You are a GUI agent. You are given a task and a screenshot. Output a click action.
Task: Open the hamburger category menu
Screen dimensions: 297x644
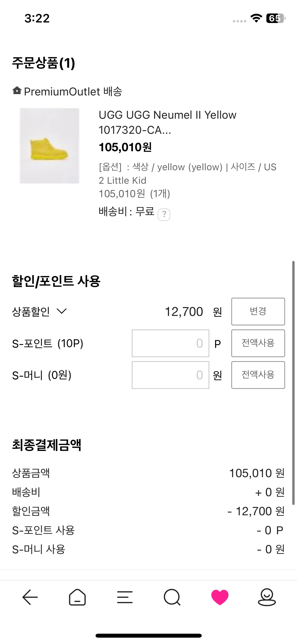click(125, 597)
